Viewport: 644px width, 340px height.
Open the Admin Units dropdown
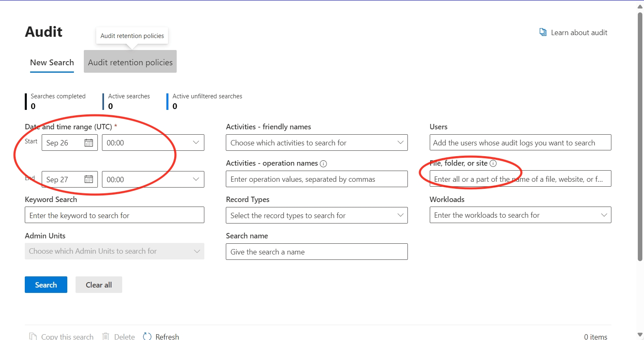[114, 251]
